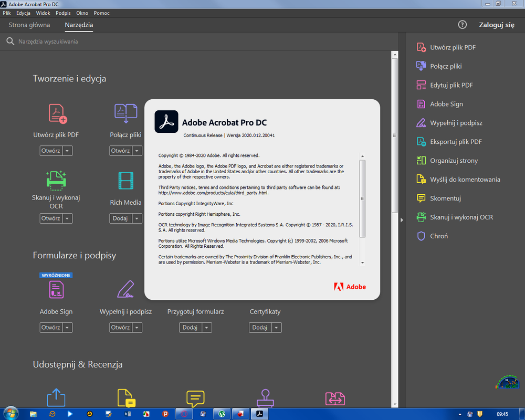The height and width of the screenshot is (420, 525).
Task: Collapse the right tools pane arrow
Action: click(x=402, y=220)
